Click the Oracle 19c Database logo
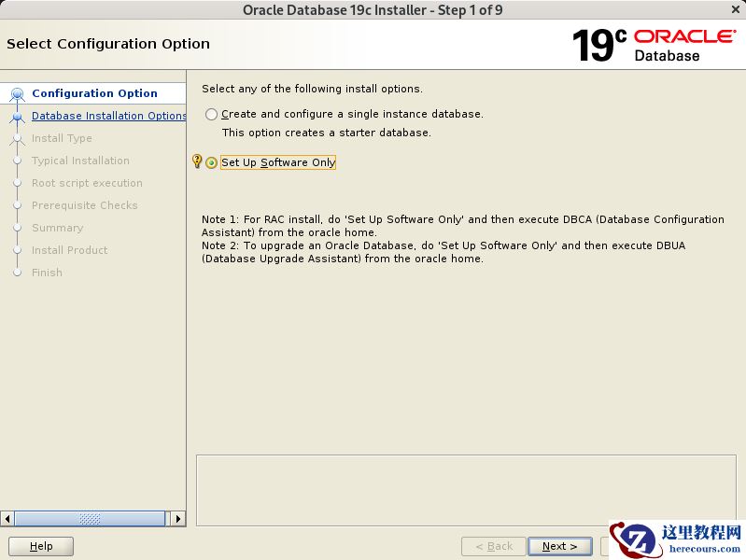Image resolution: width=746 pixels, height=560 pixels. pos(655,45)
